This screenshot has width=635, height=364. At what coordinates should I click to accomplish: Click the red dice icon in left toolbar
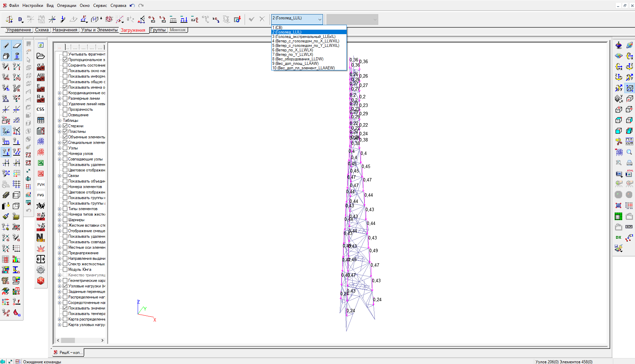pos(41,281)
